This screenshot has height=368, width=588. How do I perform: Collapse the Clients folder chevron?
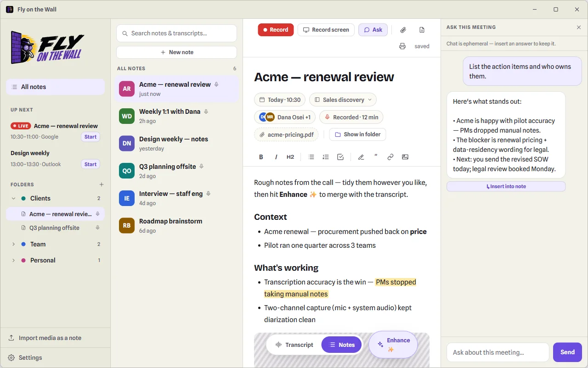13,198
